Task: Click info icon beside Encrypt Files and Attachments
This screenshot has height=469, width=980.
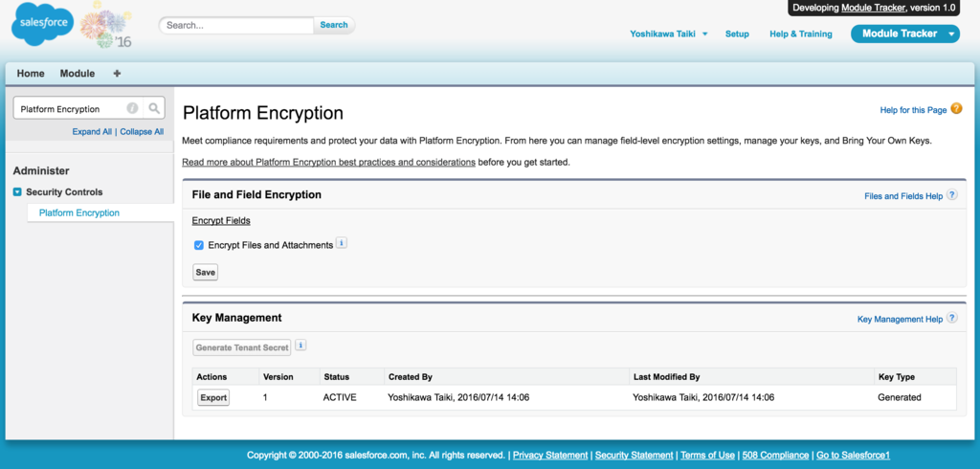Action: (342, 243)
